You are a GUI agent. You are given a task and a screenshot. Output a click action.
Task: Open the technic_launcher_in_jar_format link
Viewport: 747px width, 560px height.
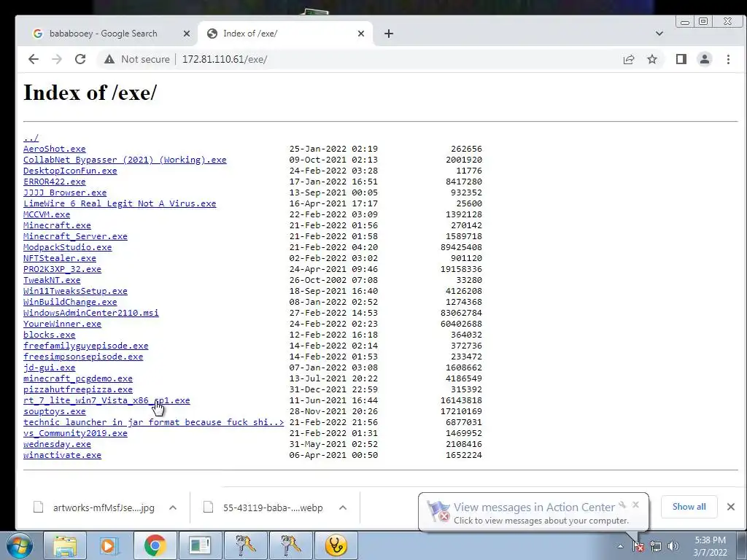(153, 423)
